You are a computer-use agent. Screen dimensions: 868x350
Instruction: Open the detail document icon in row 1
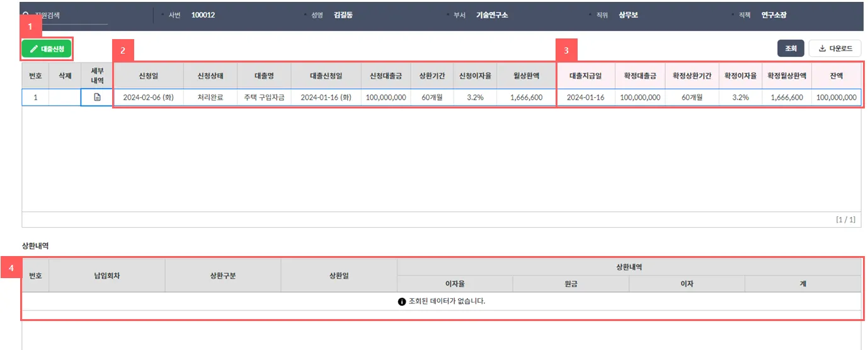(x=97, y=98)
